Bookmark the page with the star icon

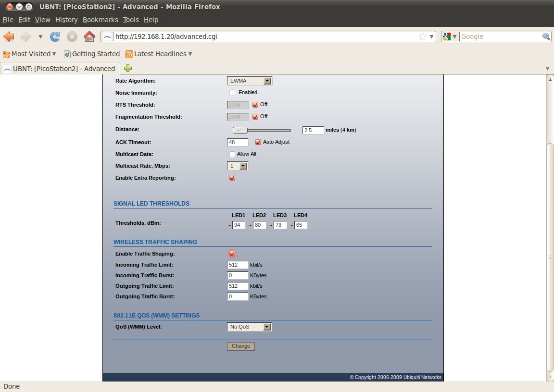tap(422, 37)
